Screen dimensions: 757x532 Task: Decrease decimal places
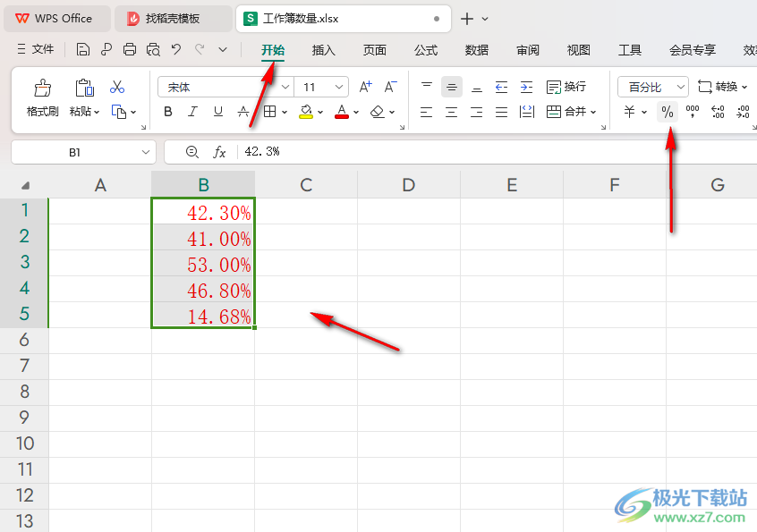pyautogui.click(x=743, y=112)
